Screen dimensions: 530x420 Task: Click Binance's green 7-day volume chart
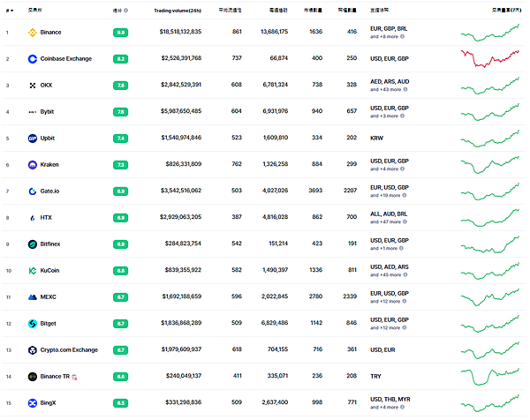coord(489,33)
